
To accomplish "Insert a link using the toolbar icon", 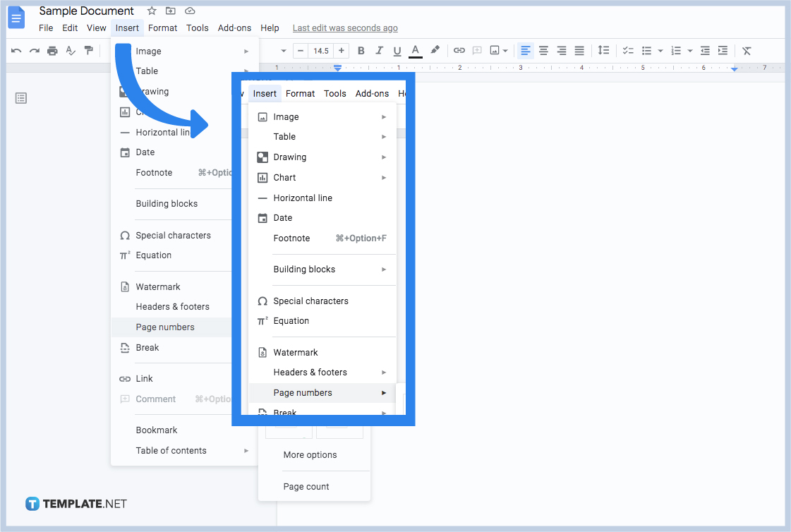I will pos(459,50).
